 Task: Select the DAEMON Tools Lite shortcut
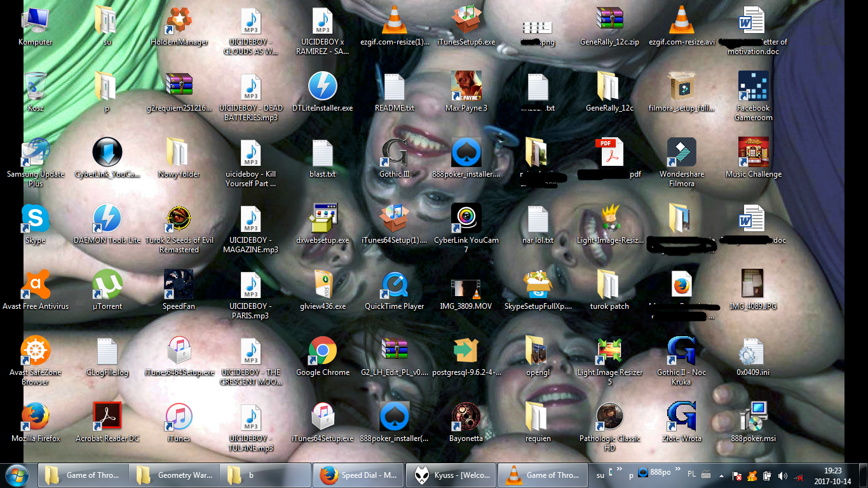point(107,224)
